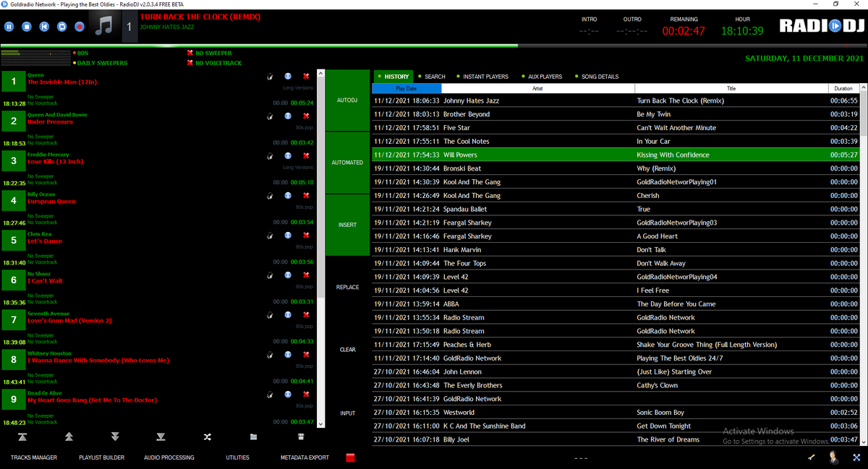Toggle the INPUT button

pos(347,413)
